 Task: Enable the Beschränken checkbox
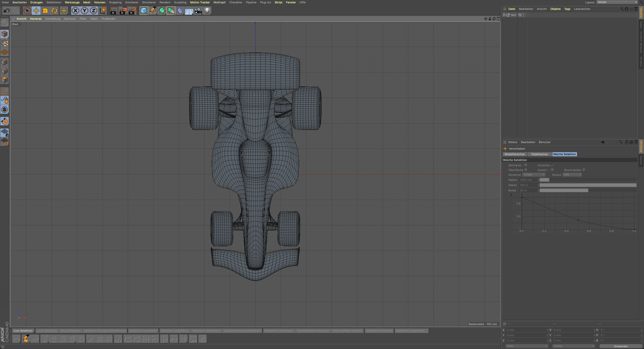[x=584, y=170]
